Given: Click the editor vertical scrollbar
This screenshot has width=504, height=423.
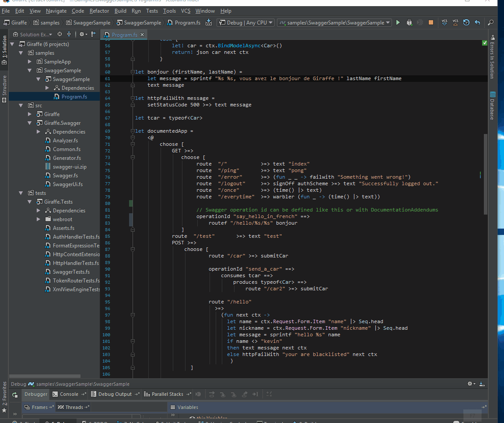Looking at the screenshot, I should [485, 175].
